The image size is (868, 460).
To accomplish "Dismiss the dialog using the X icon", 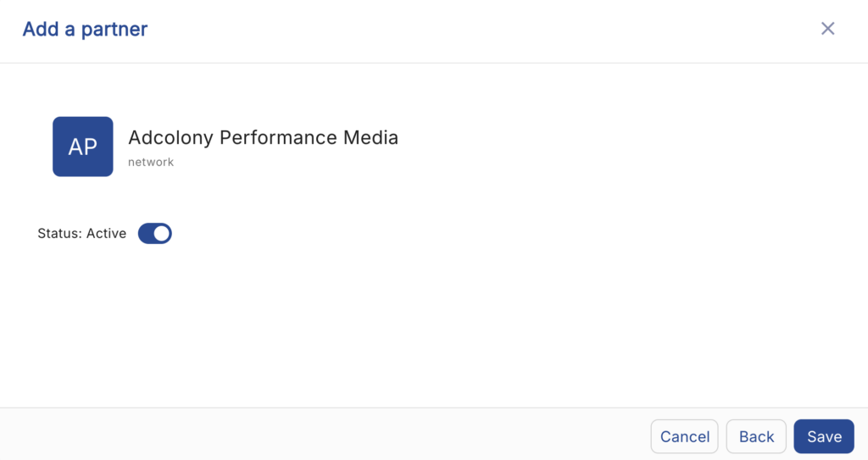I will pos(828,29).
